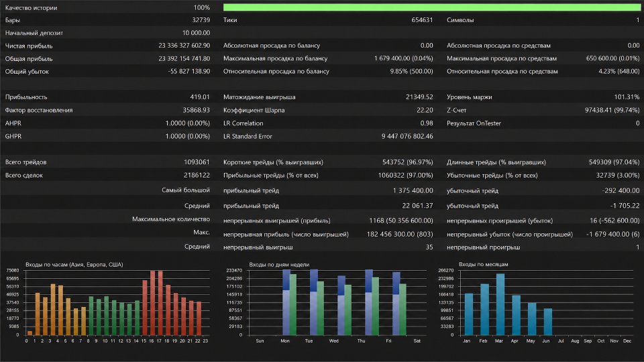
Task: Select the Thu green bar in weekday chart
Action: point(375,306)
